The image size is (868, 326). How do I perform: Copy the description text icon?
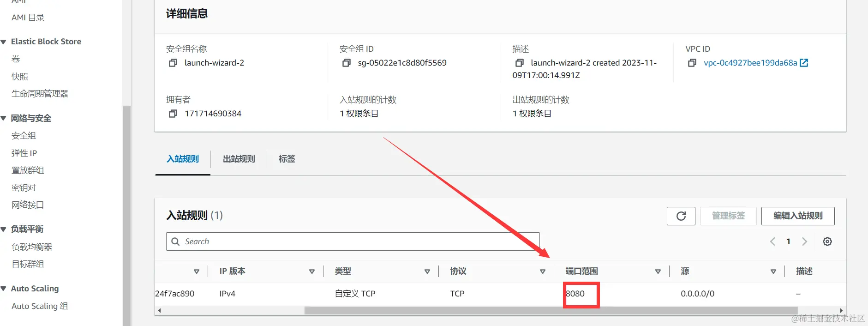tap(520, 63)
